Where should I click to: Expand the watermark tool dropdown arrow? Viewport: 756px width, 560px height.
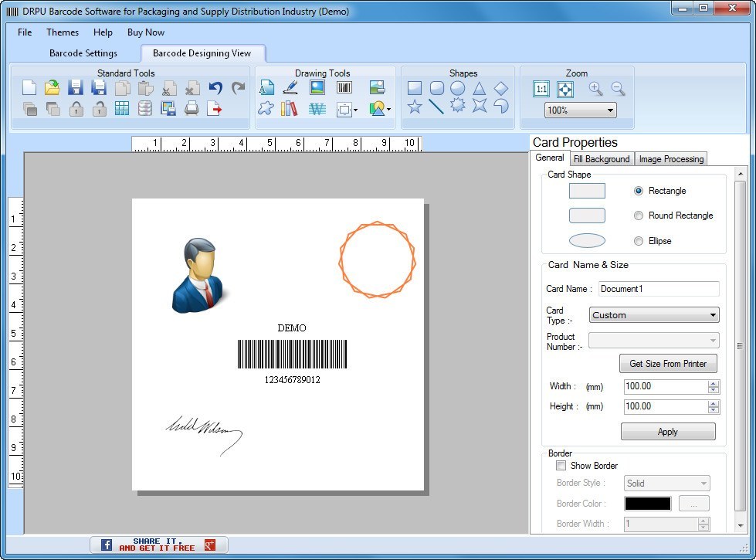(355, 110)
